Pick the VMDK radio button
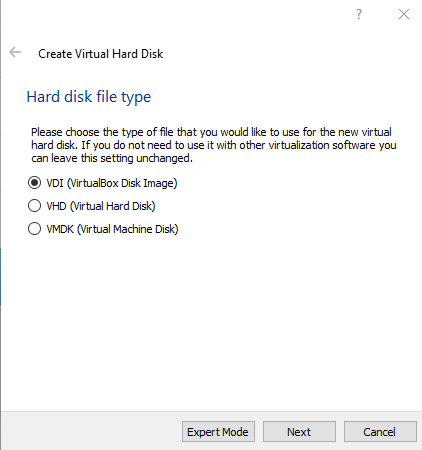Viewport: 422px width, 450px height. (34, 229)
